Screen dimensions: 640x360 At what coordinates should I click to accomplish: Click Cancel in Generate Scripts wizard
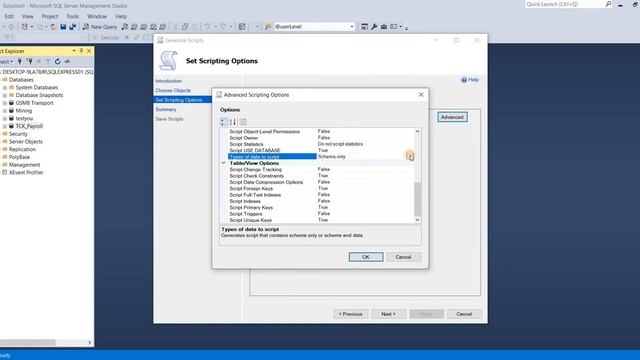(x=464, y=314)
